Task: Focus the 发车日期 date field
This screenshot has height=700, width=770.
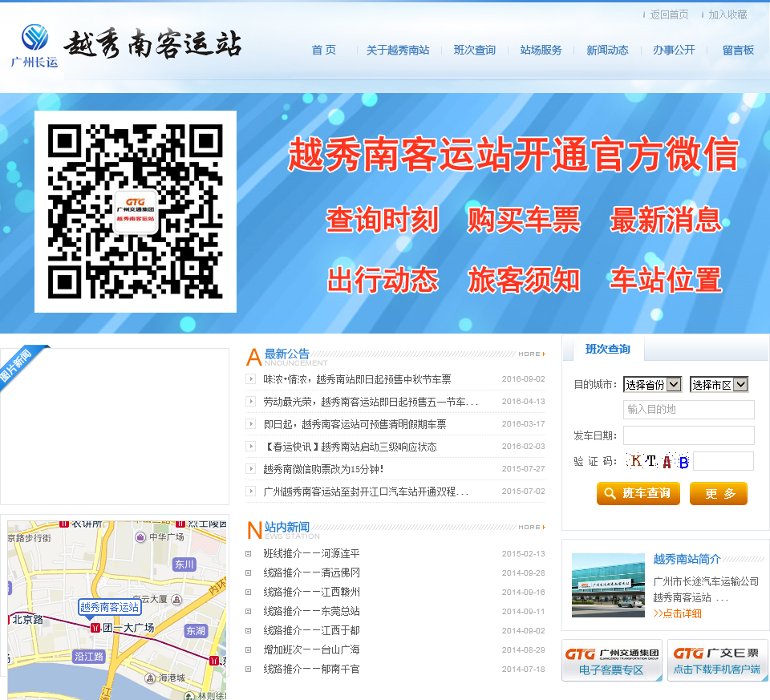Action: (x=688, y=435)
